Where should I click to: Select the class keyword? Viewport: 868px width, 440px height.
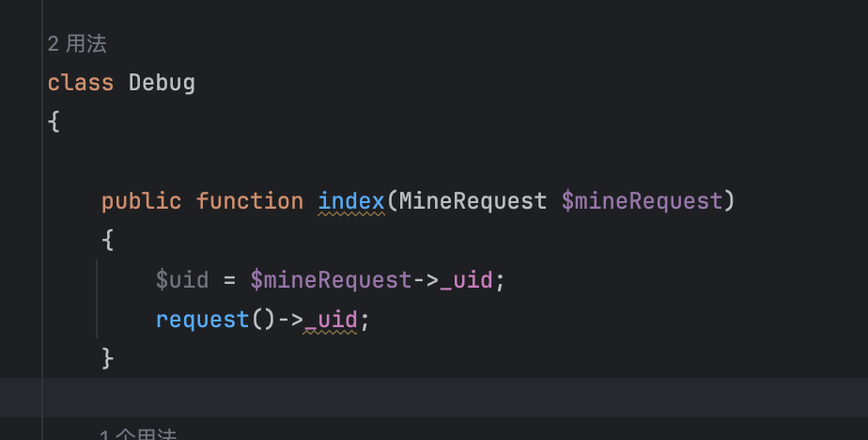tap(80, 83)
